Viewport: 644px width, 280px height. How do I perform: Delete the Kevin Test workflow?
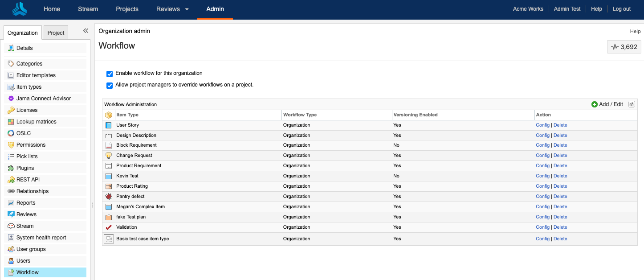coord(560,176)
